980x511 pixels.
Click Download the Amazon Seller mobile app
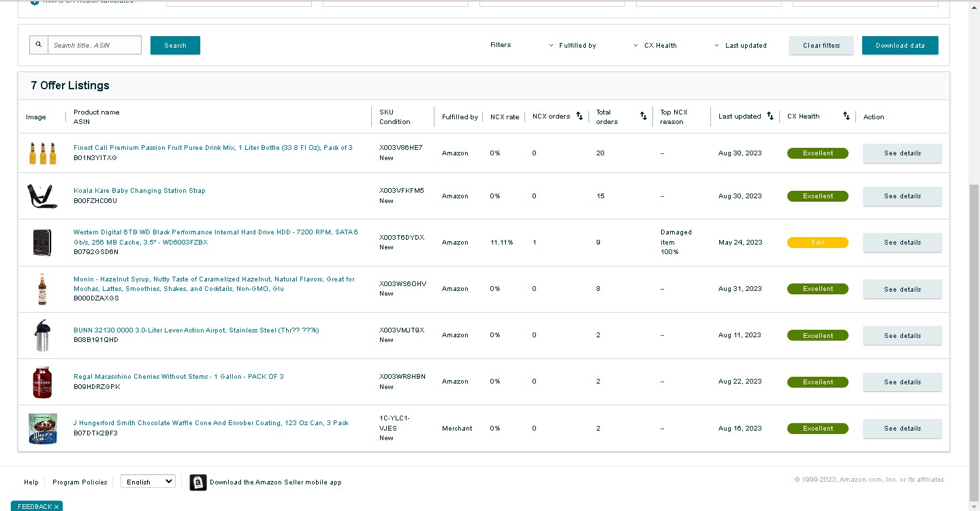point(276,482)
